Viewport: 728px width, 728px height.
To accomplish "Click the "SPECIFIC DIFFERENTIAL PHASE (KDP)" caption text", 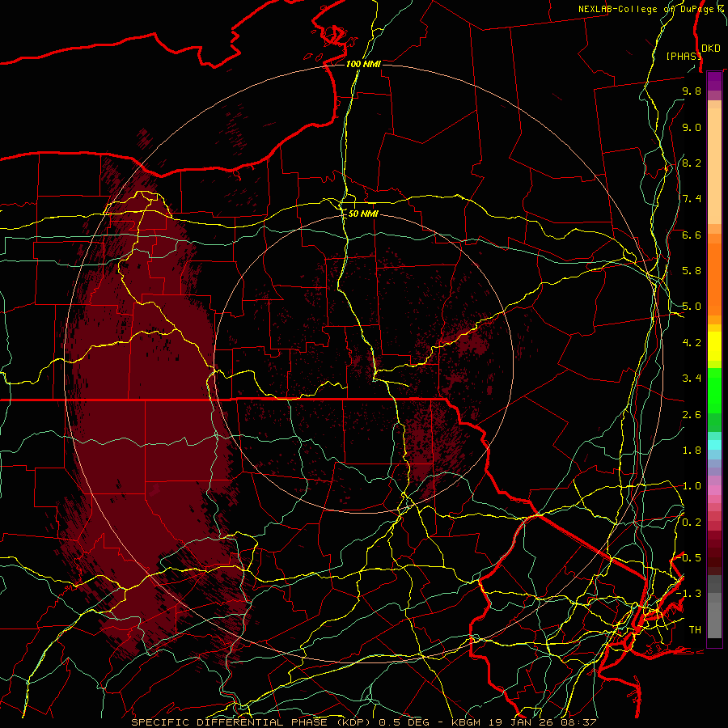I will click(252, 722).
